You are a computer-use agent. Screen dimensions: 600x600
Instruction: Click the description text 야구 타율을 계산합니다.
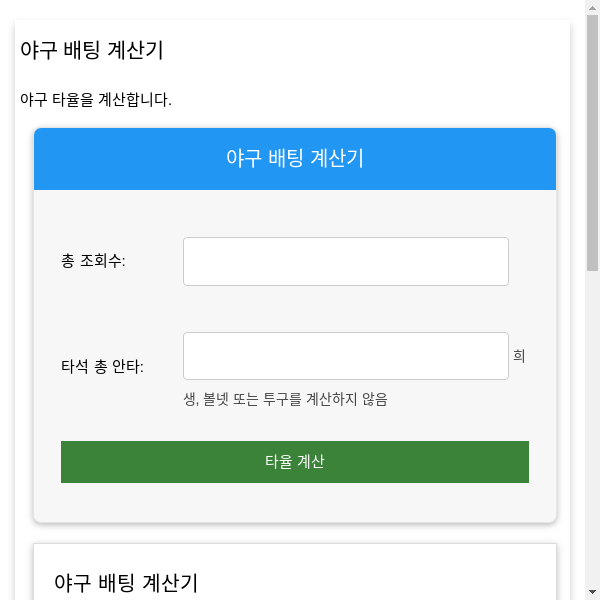(x=96, y=100)
